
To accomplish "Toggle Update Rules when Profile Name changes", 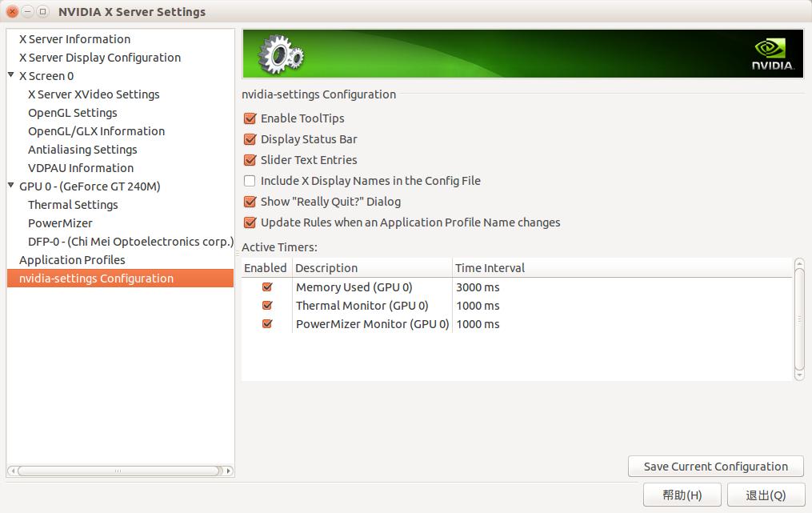I will coord(250,222).
